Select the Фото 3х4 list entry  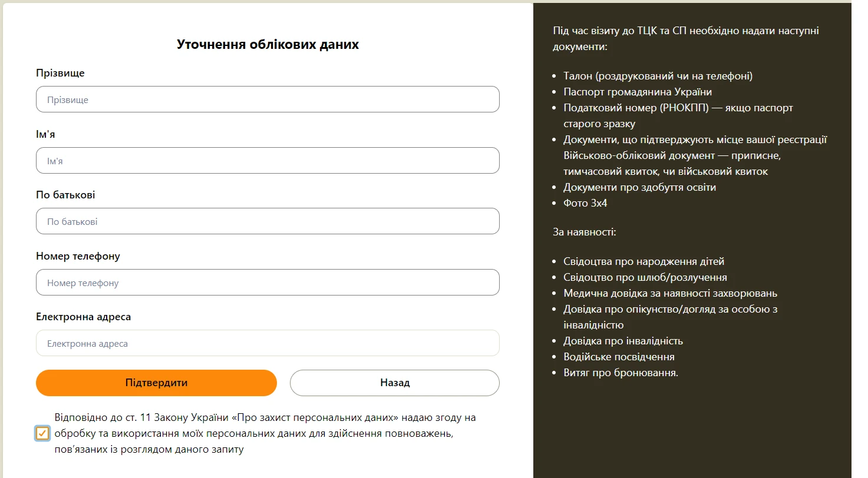coord(585,203)
